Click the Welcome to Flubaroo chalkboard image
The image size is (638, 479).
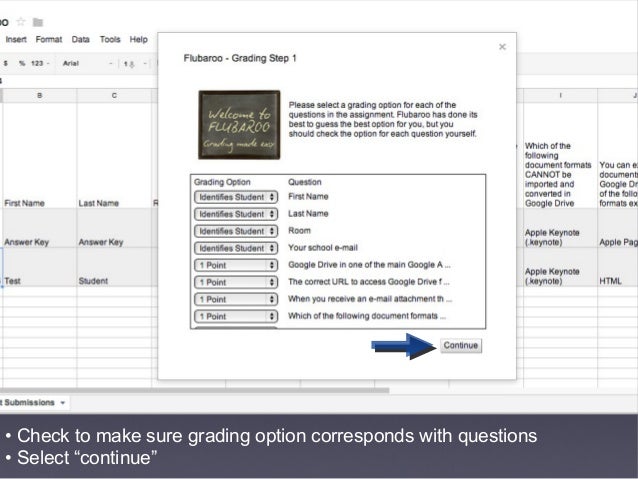pos(239,125)
